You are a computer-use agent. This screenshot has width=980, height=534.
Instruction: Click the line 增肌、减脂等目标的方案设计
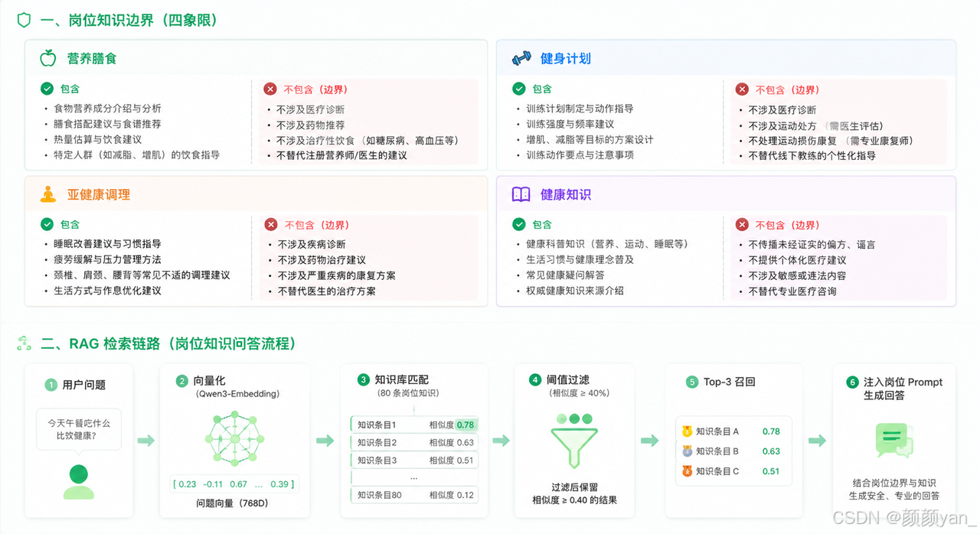(590, 139)
